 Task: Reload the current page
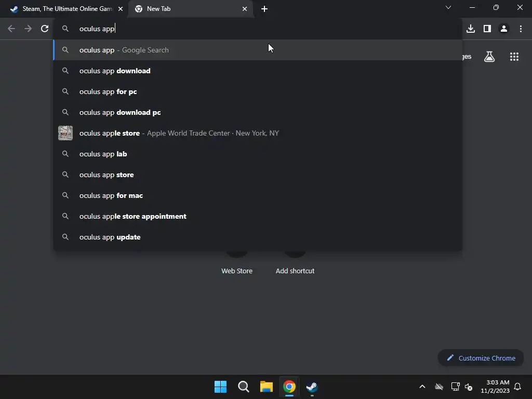45,29
